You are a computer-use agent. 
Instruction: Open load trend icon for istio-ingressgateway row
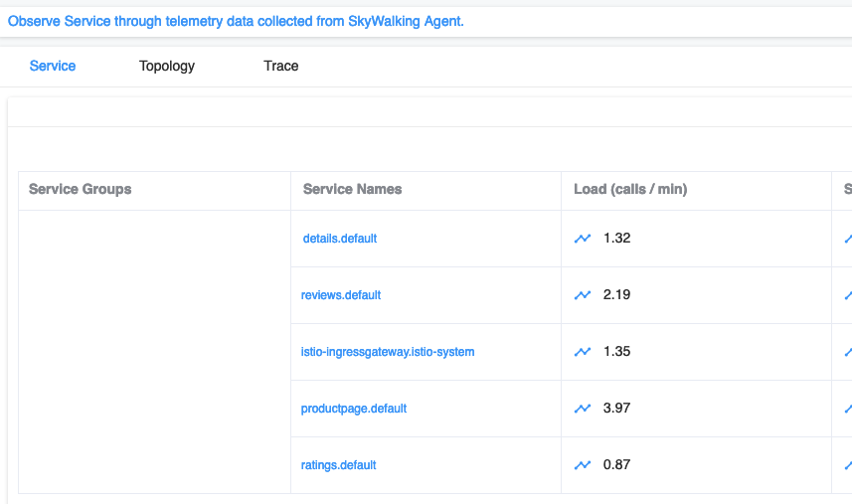pyautogui.click(x=583, y=352)
